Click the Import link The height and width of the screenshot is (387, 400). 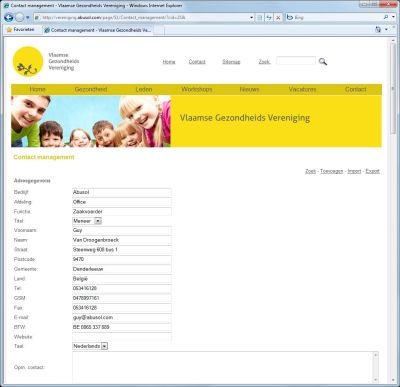[354, 171]
